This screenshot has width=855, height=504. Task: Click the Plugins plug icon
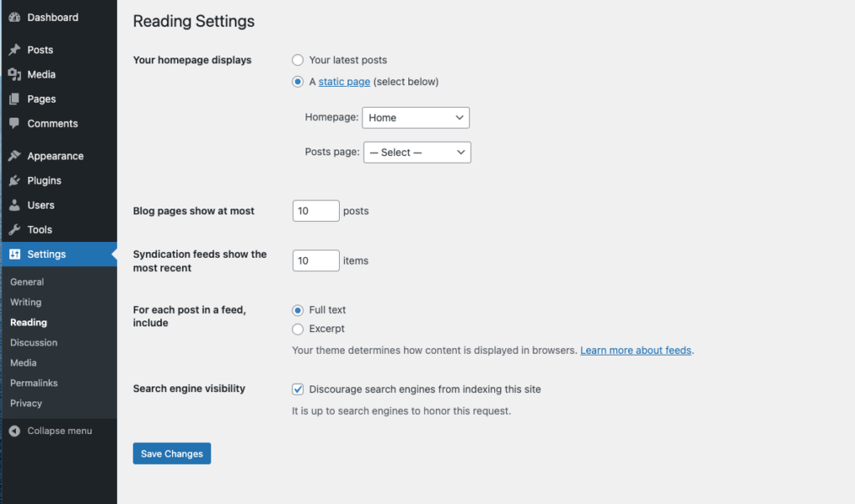tap(13, 180)
